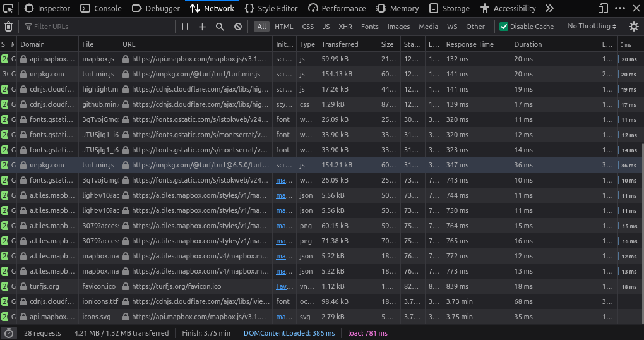
Task: Activate the element picker icon
Action: [8, 8]
